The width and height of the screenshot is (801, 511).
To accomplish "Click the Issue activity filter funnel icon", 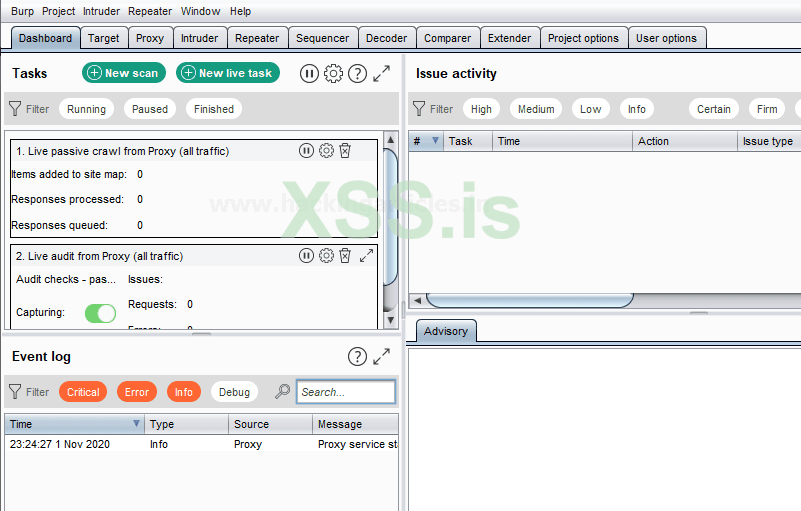I will (419, 108).
